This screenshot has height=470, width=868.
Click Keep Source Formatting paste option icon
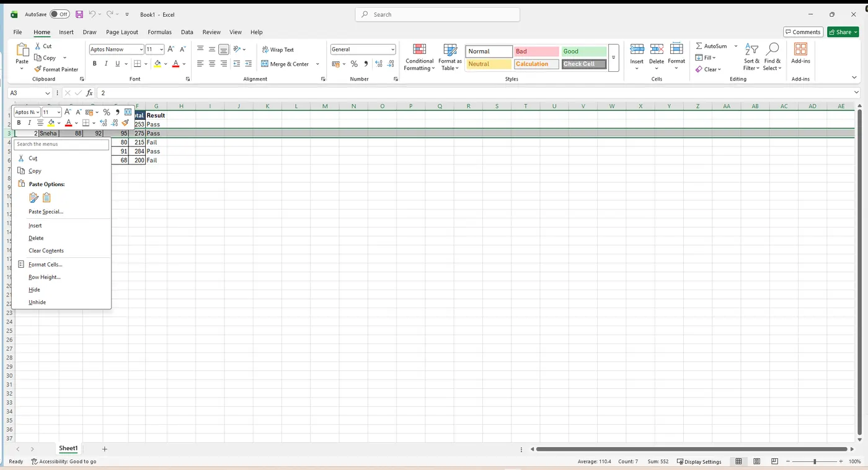click(x=34, y=198)
